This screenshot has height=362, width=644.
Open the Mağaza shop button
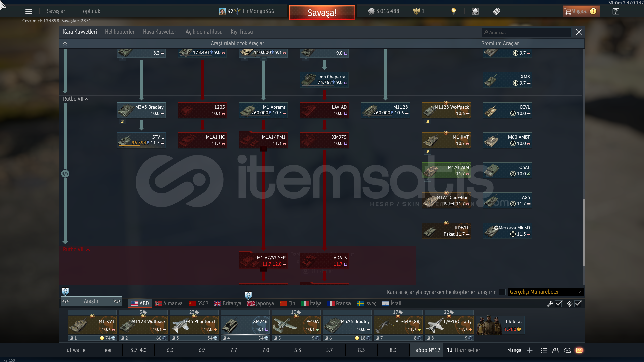581,11
